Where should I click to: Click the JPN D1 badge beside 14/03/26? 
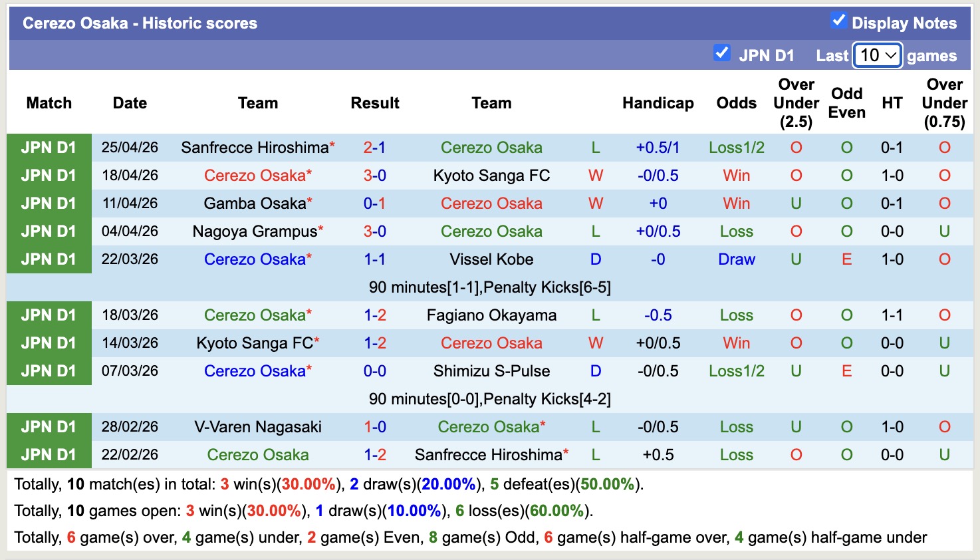click(49, 343)
